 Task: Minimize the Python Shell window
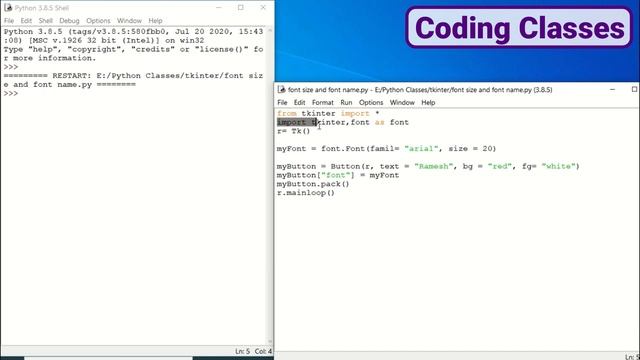point(219,8)
